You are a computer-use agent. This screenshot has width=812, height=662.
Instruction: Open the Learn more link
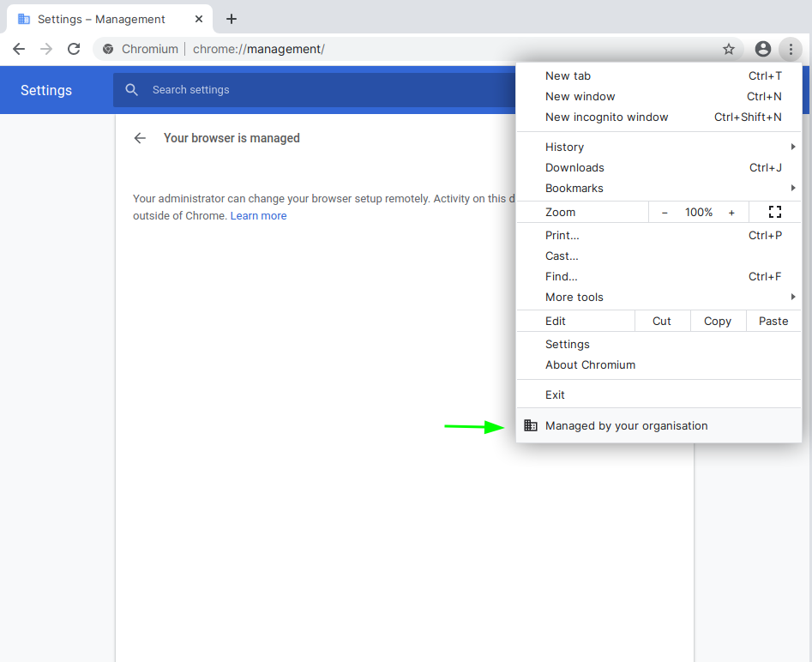(258, 215)
